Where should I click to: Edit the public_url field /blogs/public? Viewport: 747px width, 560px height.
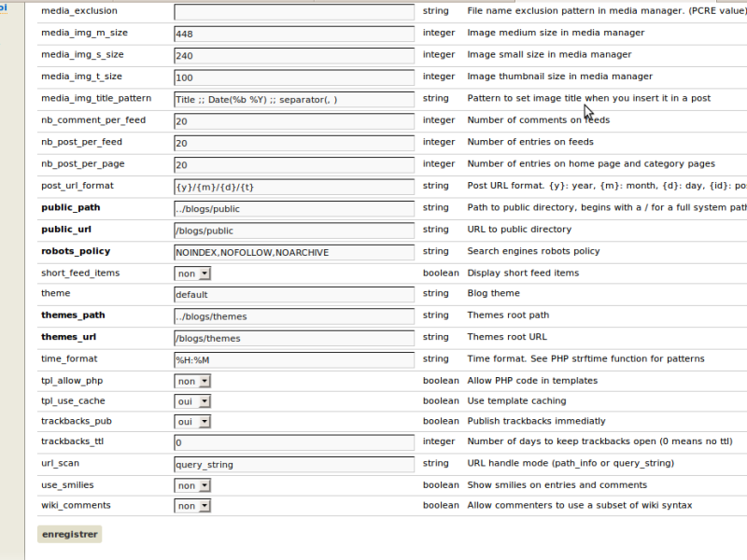(x=294, y=231)
